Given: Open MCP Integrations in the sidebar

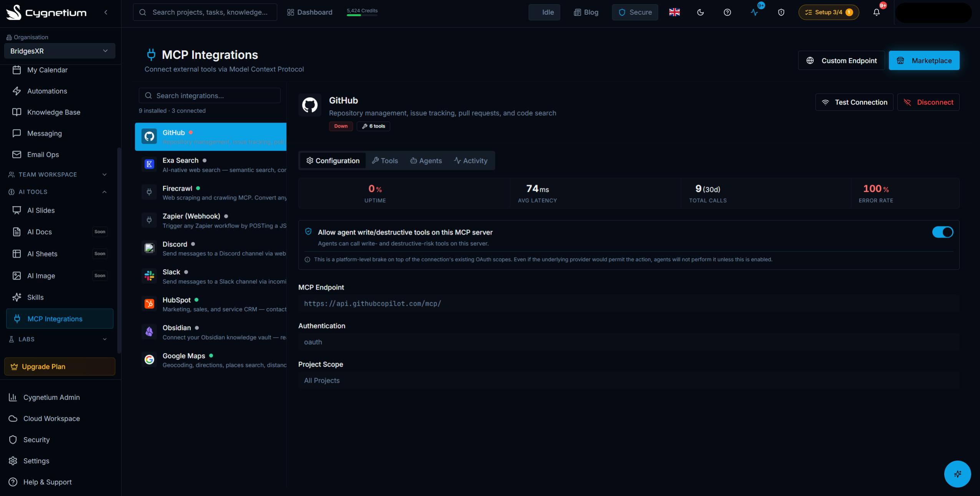Looking at the screenshot, I should [x=60, y=319].
